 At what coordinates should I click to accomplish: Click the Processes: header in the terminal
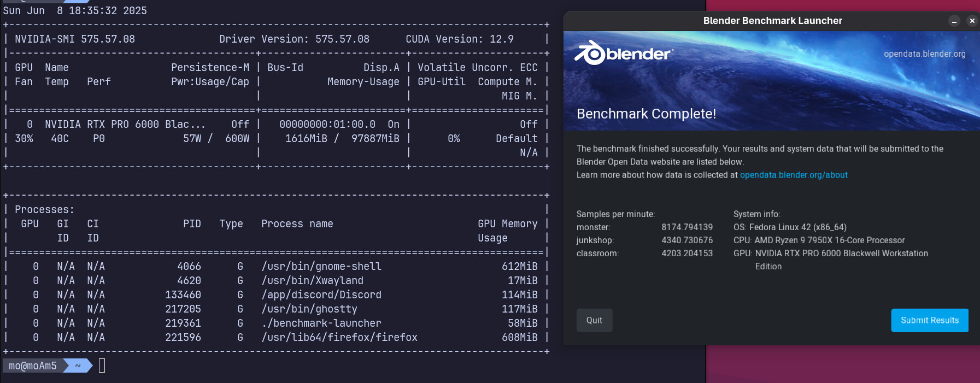point(44,209)
